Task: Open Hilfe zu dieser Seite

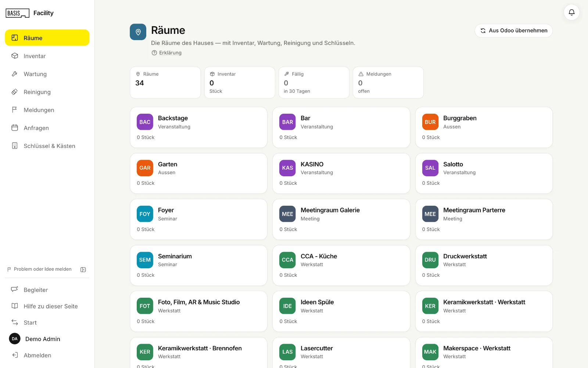Action: pyautogui.click(x=47, y=306)
